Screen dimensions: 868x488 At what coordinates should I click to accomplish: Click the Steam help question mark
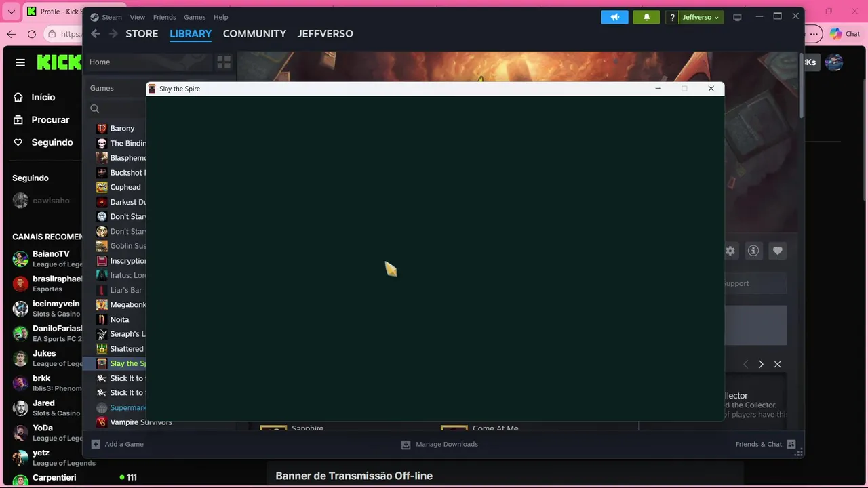click(672, 17)
